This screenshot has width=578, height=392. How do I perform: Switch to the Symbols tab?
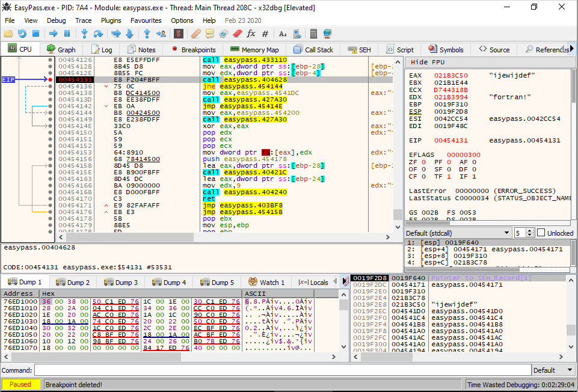click(x=446, y=49)
